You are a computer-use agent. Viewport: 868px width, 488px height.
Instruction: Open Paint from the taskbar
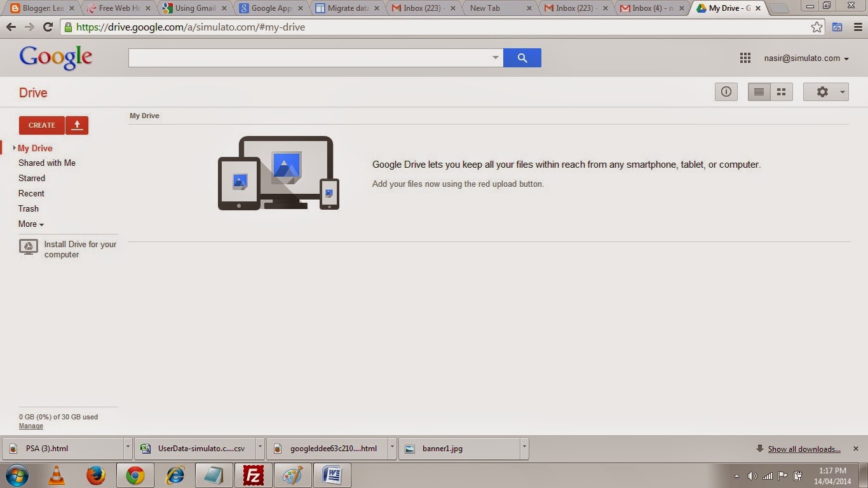292,475
